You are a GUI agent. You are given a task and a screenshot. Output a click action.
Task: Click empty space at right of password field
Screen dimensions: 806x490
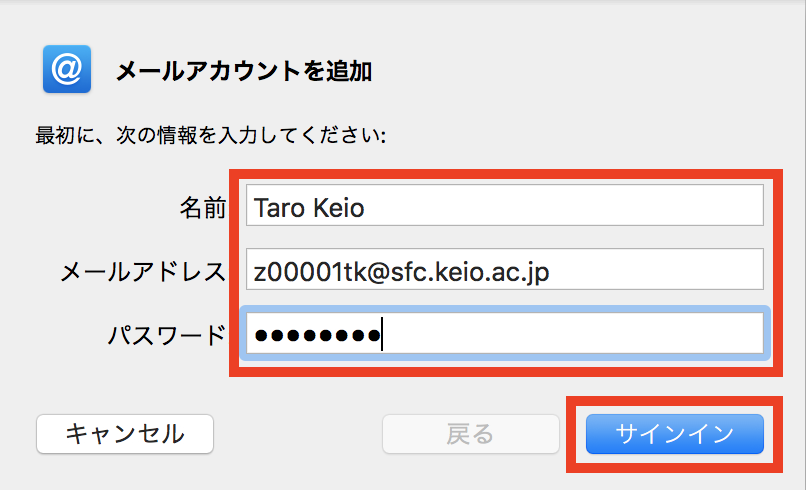[x=620, y=335]
